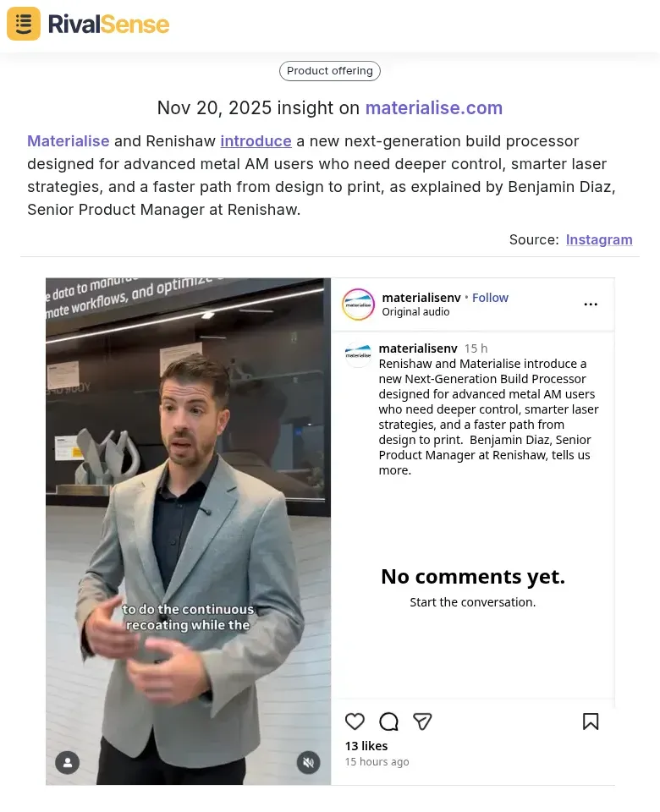
Task: Click the RivalSense logo icon
Action: [x=23, y=24]
